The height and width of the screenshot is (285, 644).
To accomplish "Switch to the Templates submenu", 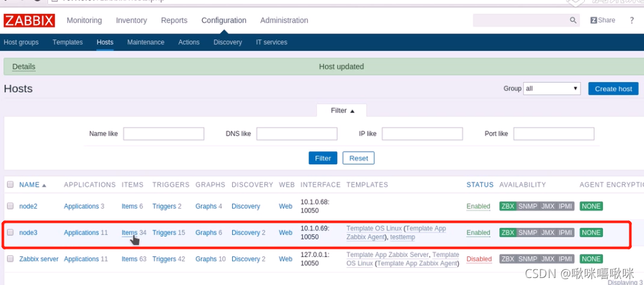I will 68,43.
